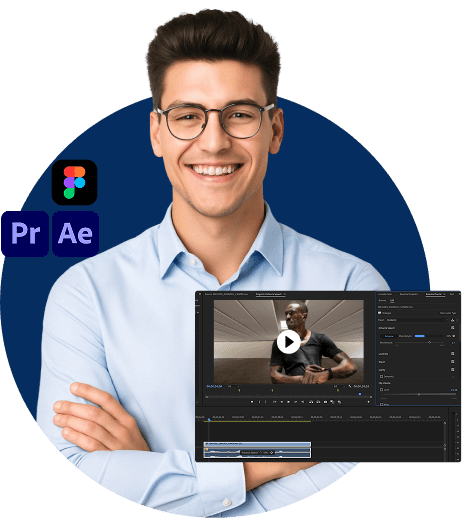The height and width of the screenshot is (518, 462).
Task: Click the Enhance button
Action: click(x=389, y=336)
